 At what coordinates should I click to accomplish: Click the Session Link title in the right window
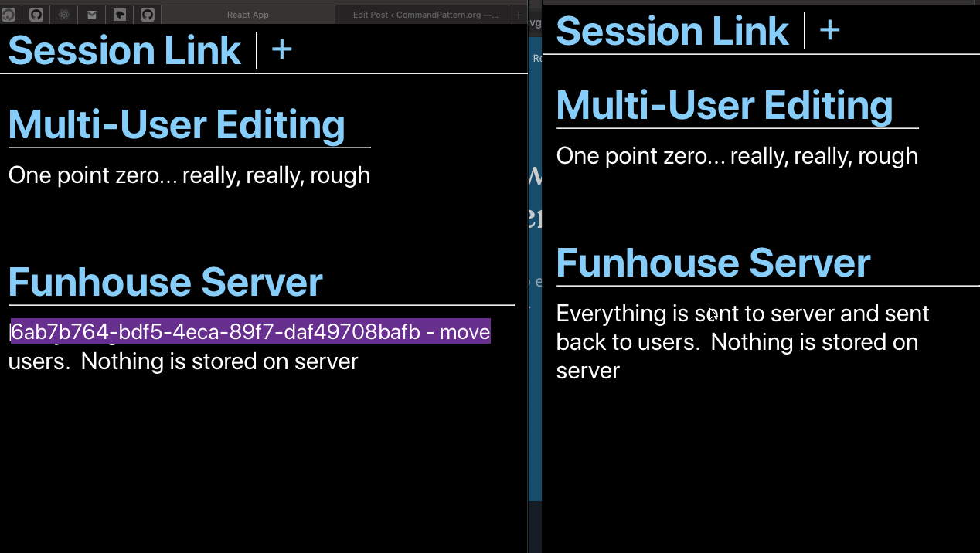coord(672,31)
